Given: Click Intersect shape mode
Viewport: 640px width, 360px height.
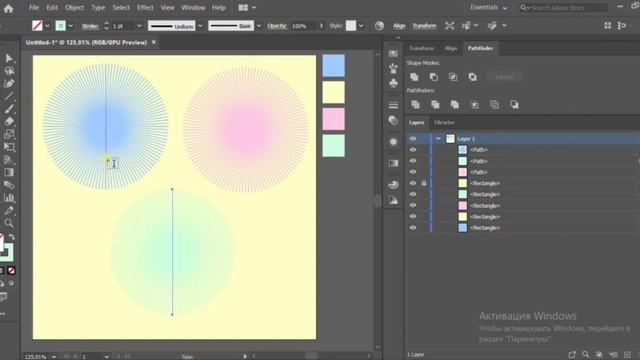Looking at the screenshot, I should point(453,77).
